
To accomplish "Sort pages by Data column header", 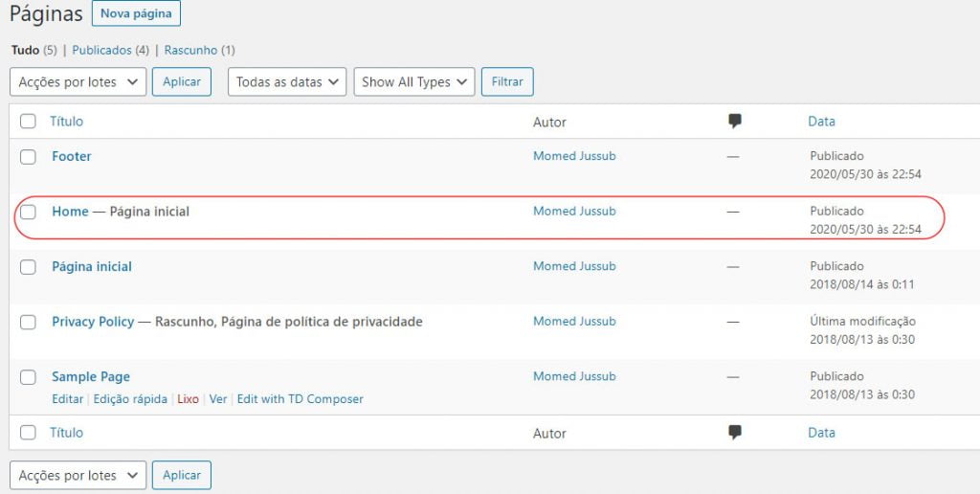I will [x=821, y=122].
